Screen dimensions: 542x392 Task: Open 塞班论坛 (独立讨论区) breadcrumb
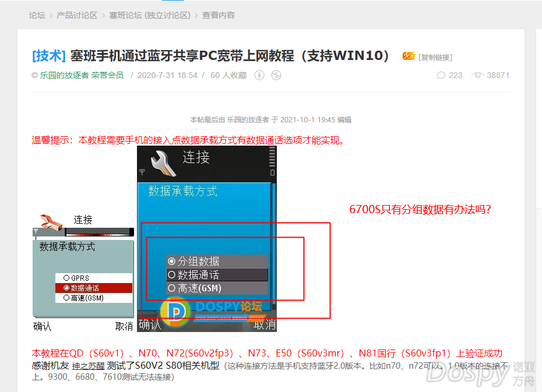[150, 15]
